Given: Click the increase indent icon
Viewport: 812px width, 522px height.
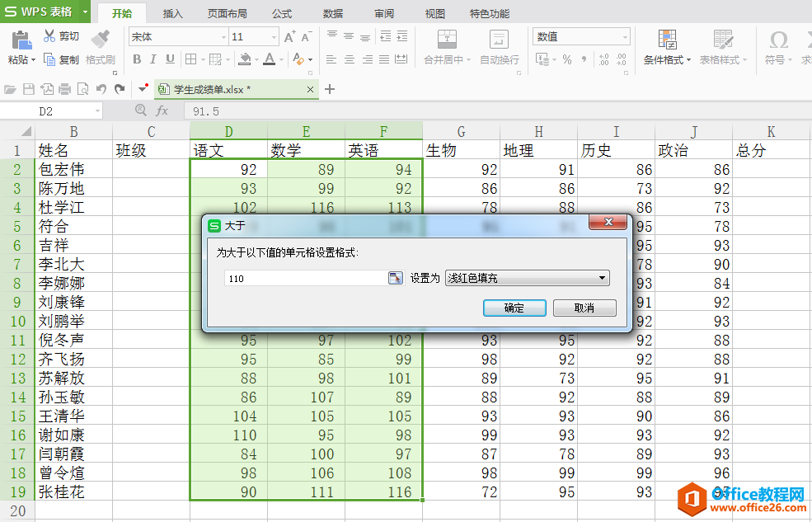Looking at the screenshot, I should pyautogui.click(x=401, y=36).
